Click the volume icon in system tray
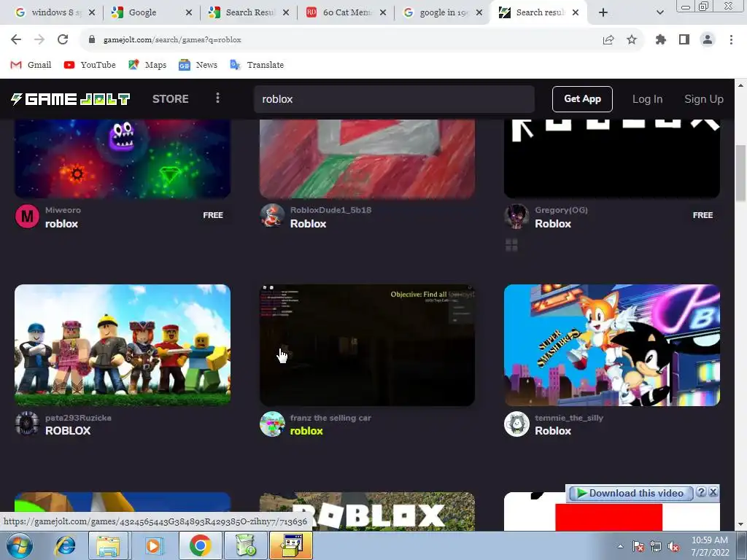 tap(673, 546)
